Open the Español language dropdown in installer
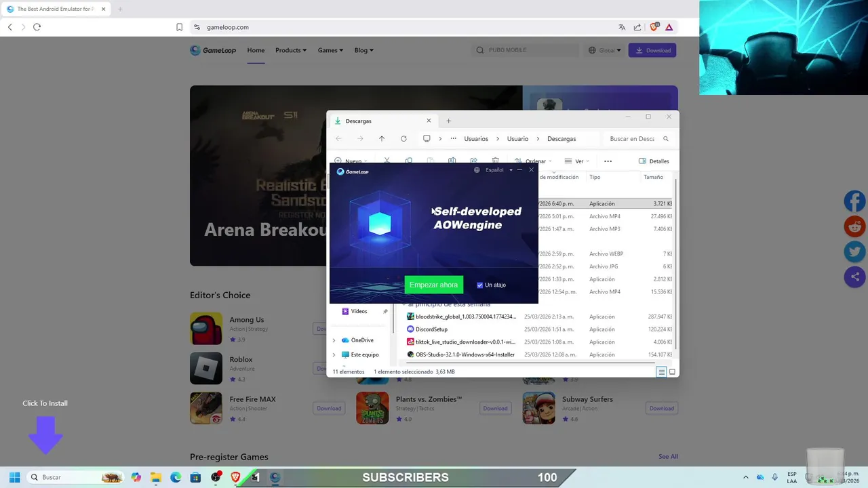Image resolution: width=868 pixels, height=488 pixels. [x=498, y=170]
